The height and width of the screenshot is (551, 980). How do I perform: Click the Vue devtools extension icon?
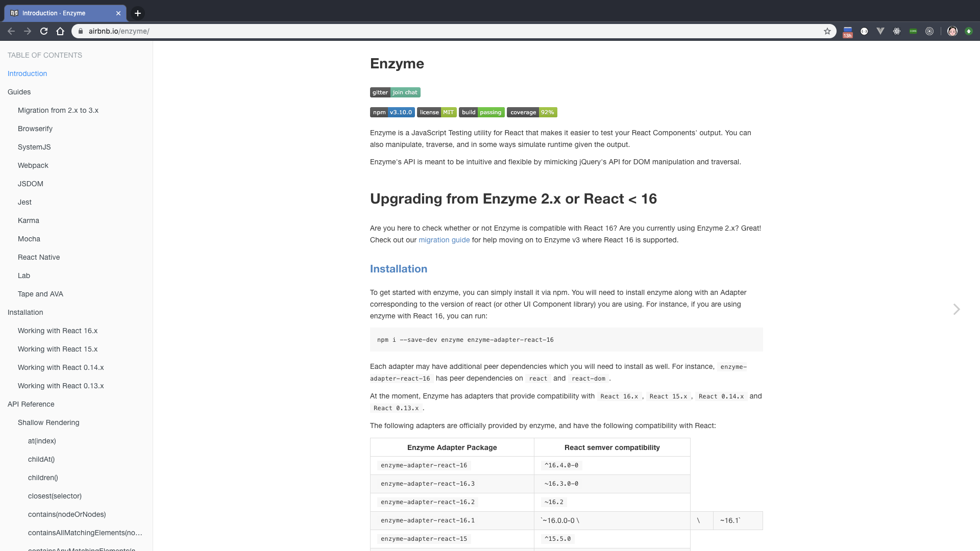coord(880,31)
